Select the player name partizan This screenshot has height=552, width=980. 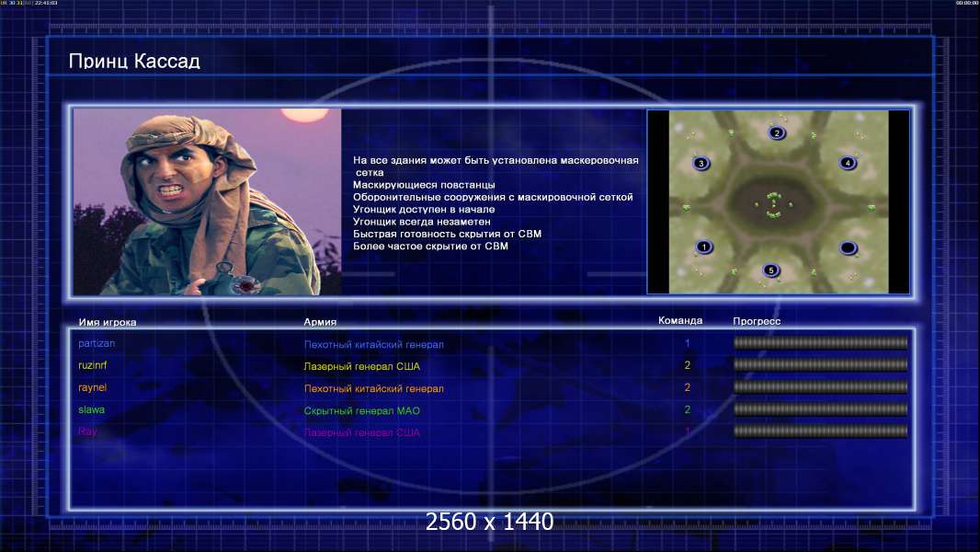click(x=97, y=343)
